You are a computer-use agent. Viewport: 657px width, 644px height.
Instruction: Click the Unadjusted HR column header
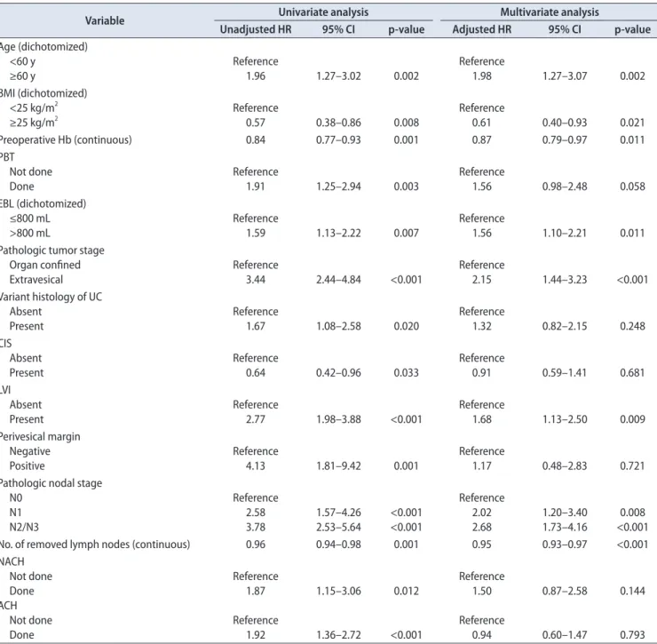[x=256, y=29]
